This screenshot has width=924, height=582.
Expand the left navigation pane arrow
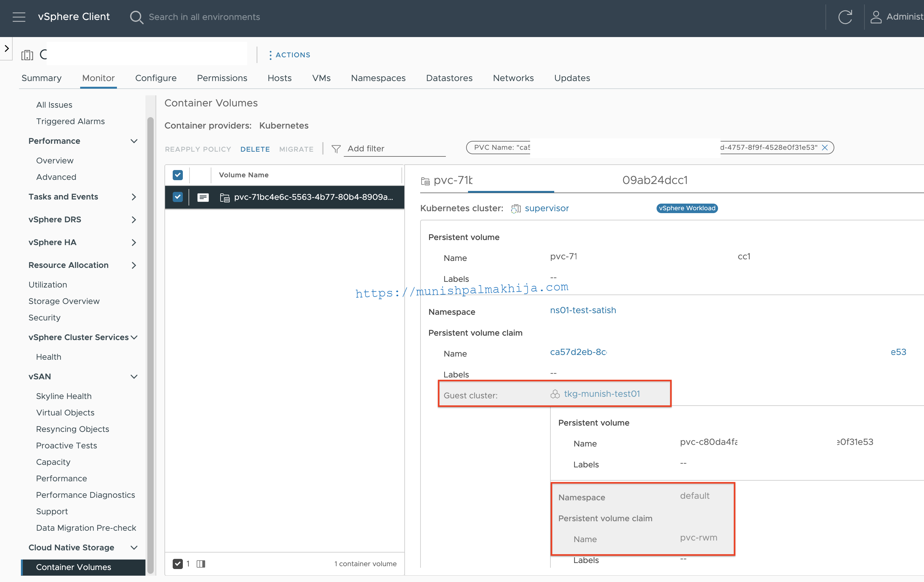pyautogui.click(x=7, y=48)
